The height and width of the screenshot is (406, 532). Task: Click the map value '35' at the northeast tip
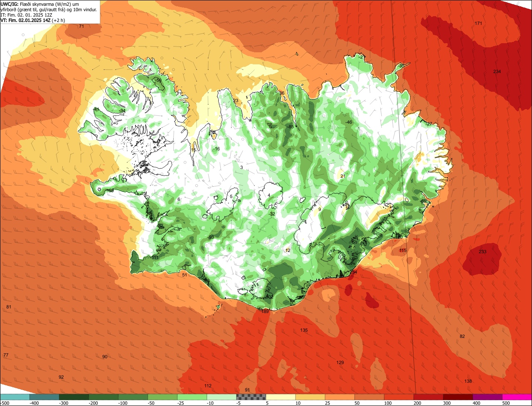[x=401, y=66]
